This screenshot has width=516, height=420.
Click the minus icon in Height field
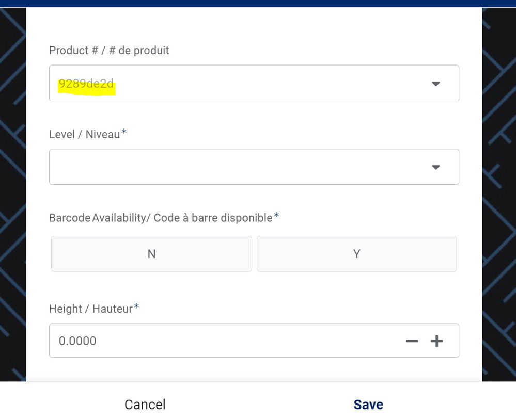pyautogui.click(x=412, y=341)
